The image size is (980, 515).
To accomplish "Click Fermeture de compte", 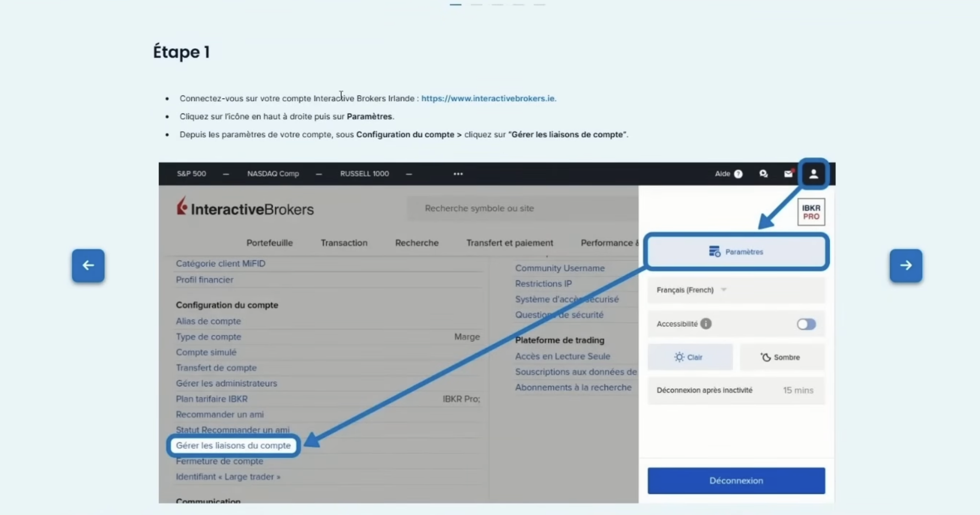I will click(220, 461).
